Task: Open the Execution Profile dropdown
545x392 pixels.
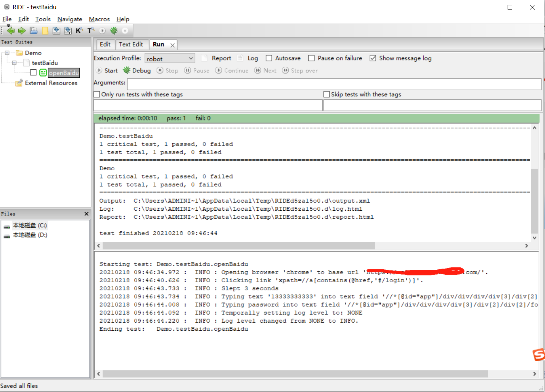Action: point(191,58)
